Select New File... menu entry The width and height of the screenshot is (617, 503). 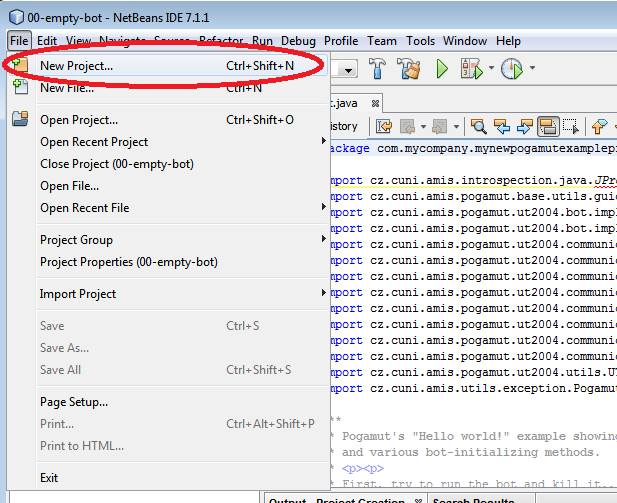pyautogui.click(x=167, y=88)
